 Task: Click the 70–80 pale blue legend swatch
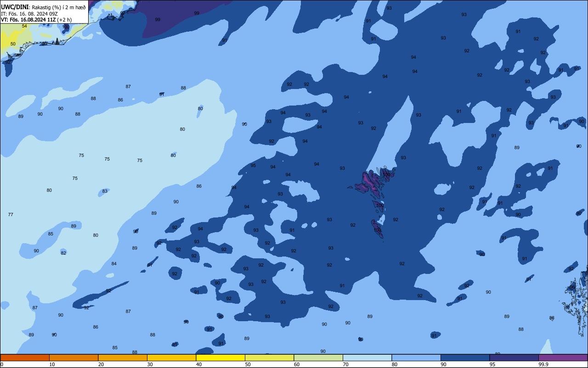click(367, 357)
